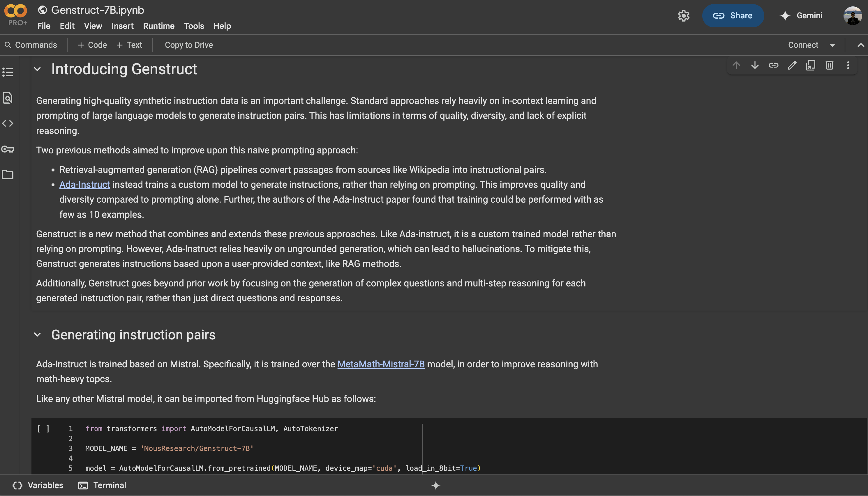Open the Terminal panel

(x=102, y=486)
